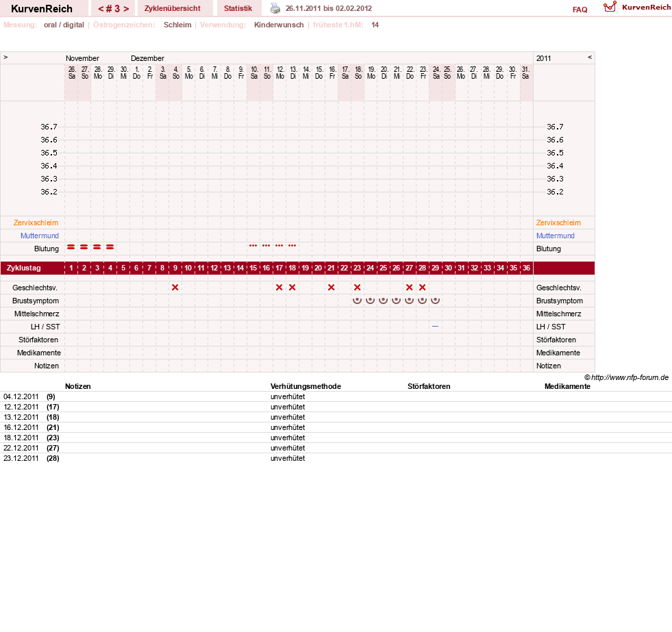Click intercourse X on cycle day 9
This screenshot has width=672, height=632.
click(x=175, y=288)
